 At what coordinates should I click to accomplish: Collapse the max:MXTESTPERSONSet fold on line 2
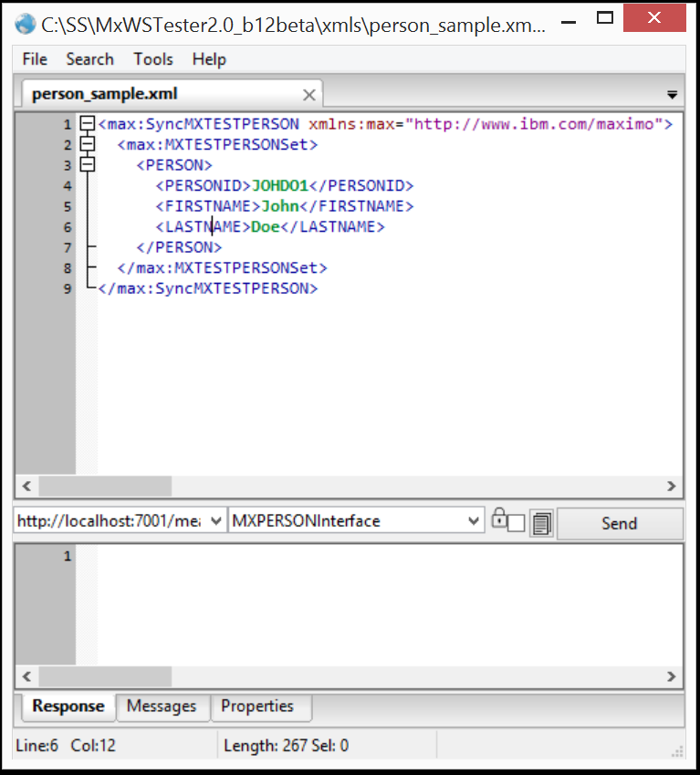(88, 144)
